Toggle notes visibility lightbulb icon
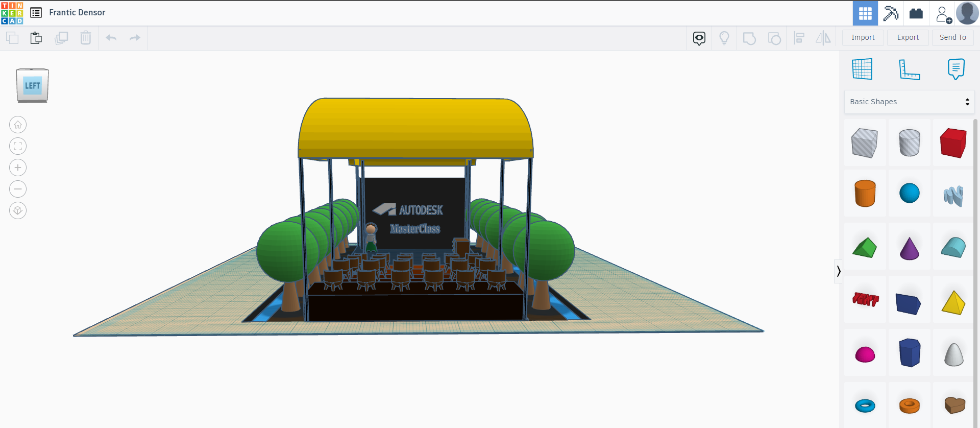Viewport: 980px width, 428px height. pos(724,38)
